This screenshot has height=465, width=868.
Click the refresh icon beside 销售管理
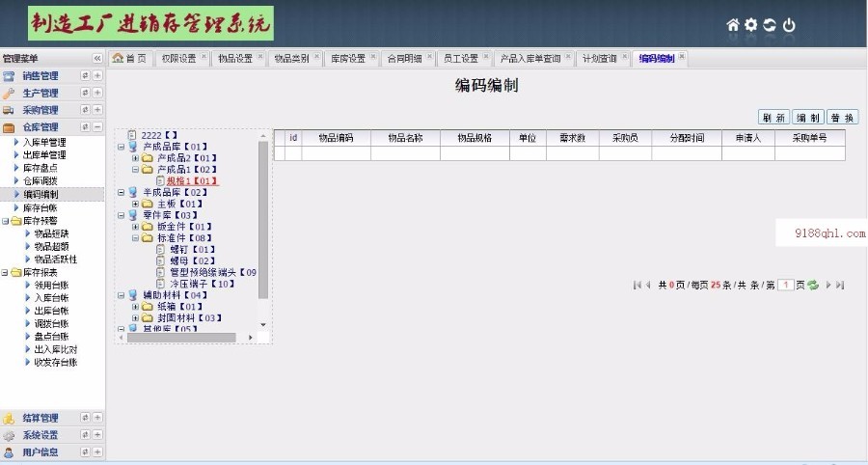tap(85, 75)
